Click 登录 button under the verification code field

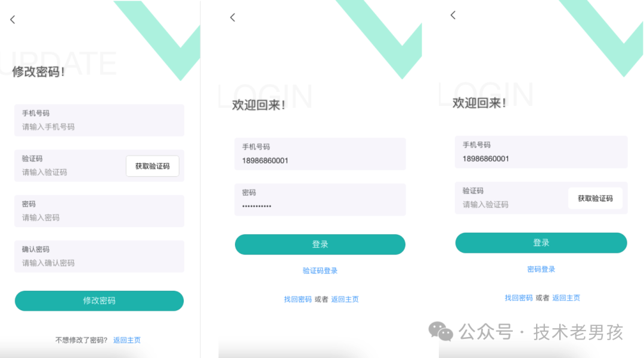[x=541, y=243]
